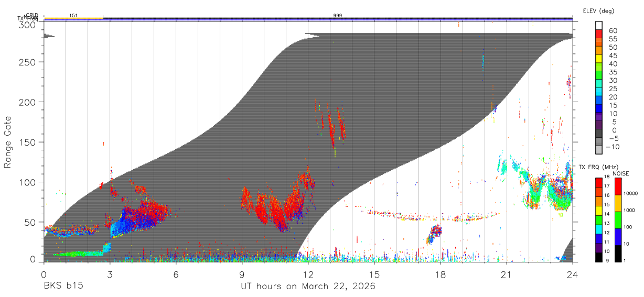
Task: Pick the blue 10–15 degree ELEV colorbar segment
Action: (599, 109)
